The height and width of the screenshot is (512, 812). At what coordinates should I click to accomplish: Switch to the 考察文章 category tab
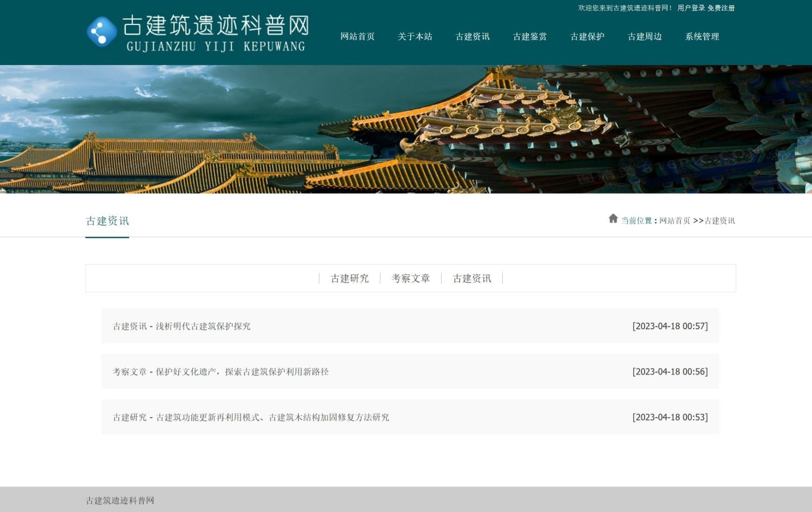tap(411, 279)
